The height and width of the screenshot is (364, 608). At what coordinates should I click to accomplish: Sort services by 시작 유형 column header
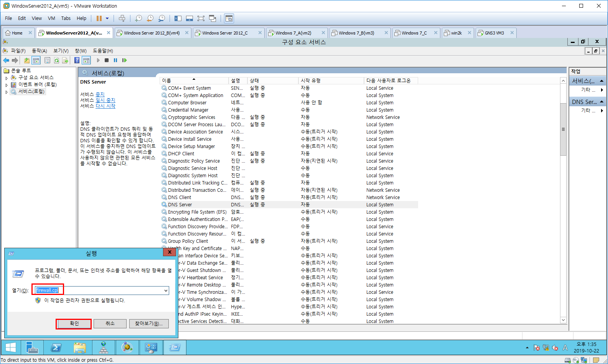point(331,81)
